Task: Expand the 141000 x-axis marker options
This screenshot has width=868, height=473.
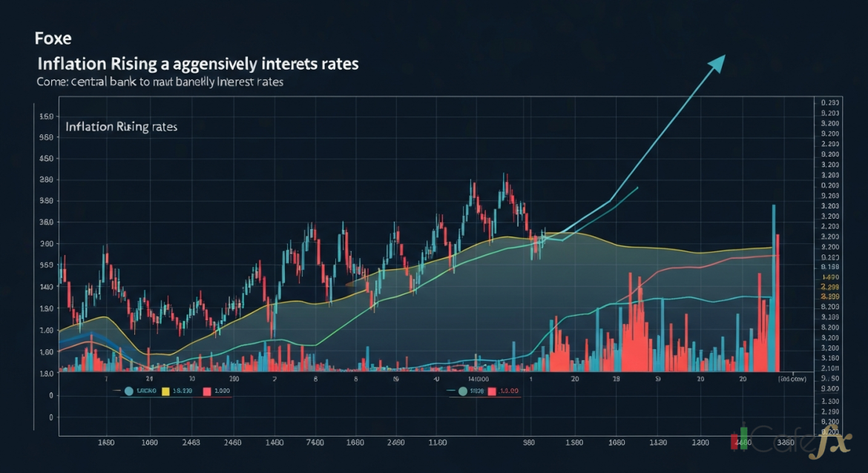Action: (x=480, y=377)
